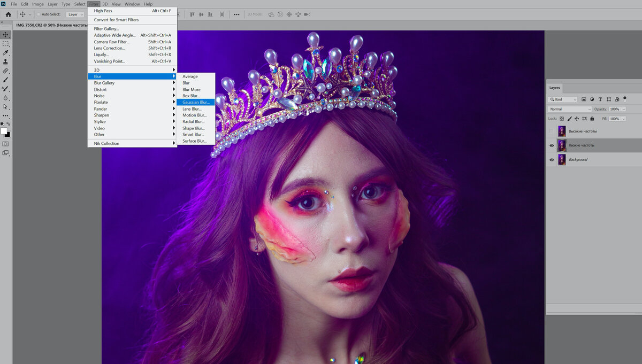Enable the Auto-Select checkbox
This screenshot has width=642, height=364.
39,14
